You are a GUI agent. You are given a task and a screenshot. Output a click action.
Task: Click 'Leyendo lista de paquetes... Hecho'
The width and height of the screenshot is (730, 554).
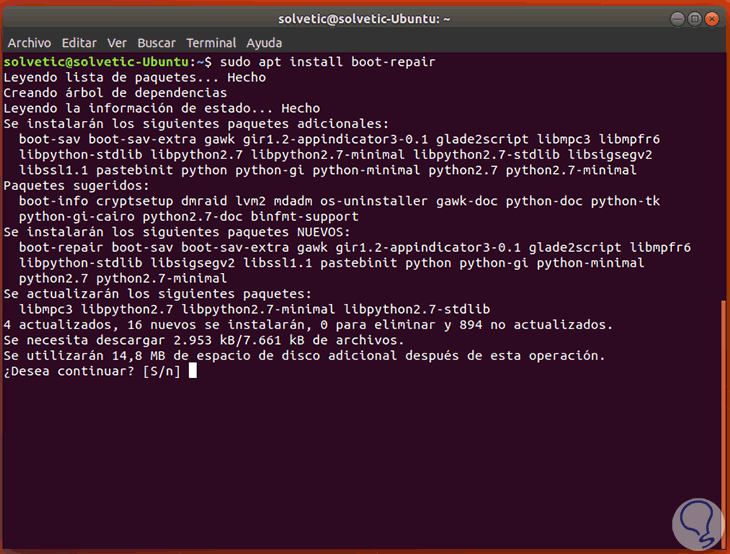pos(135,77)
